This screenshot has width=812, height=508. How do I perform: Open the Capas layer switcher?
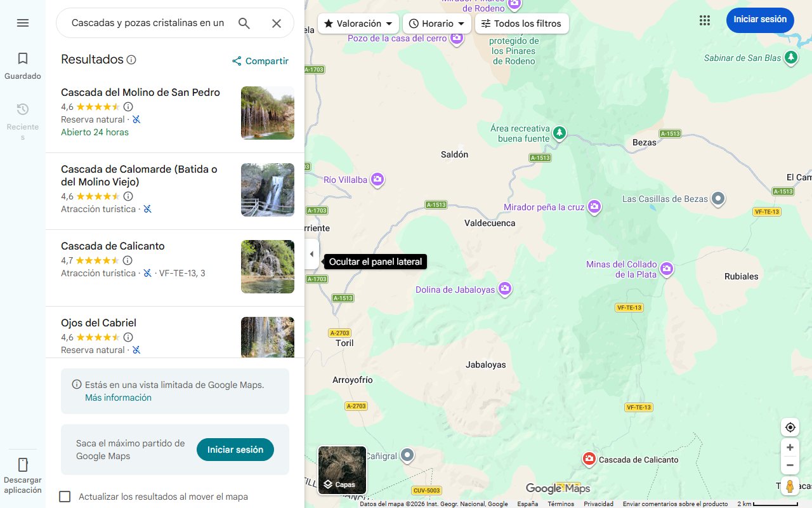click(x=342, y=470)
